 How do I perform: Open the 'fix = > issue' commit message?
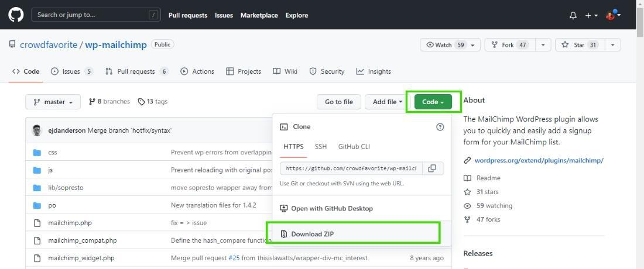[x=189, y=223]
